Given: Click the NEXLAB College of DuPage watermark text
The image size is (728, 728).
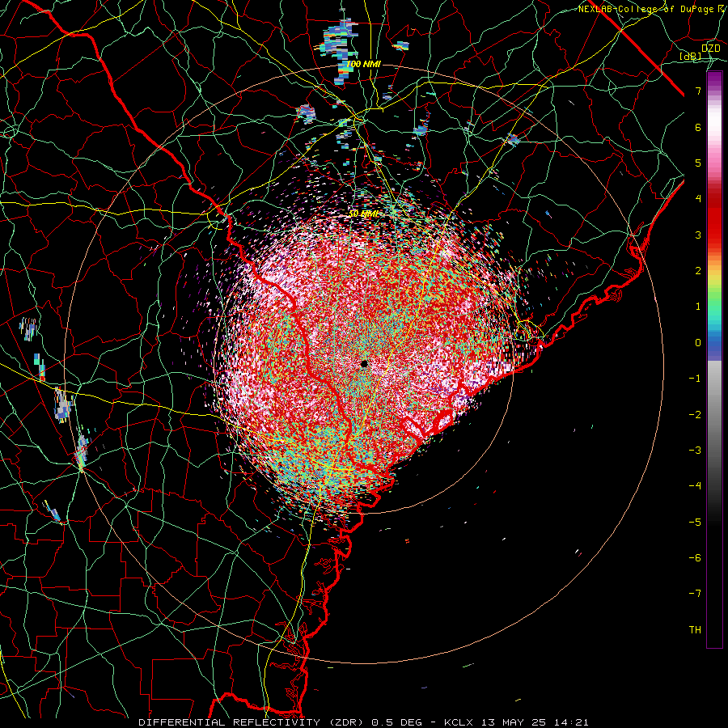Looking at the screenshot, I should click(x=648, y=9).
